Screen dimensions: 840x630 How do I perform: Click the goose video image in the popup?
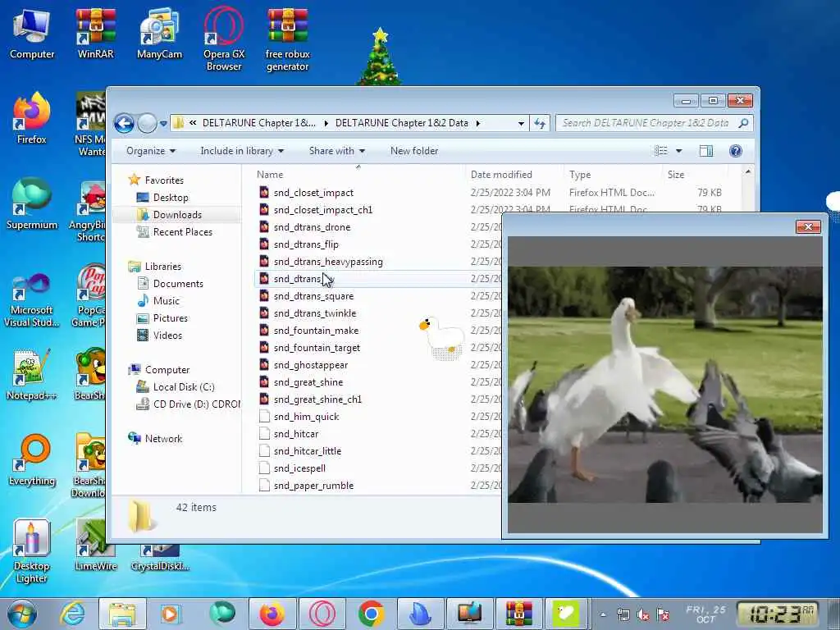[664, 385]
